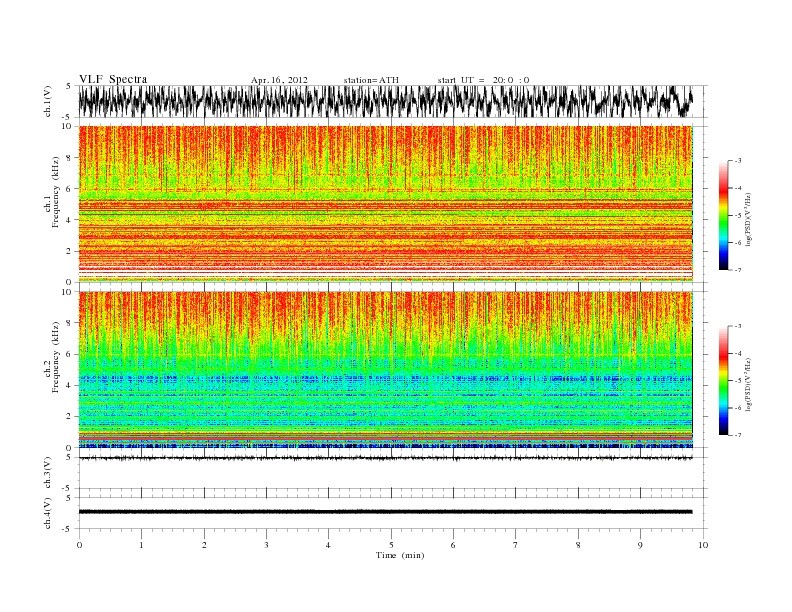Click the ch.2 spectrogram '6' kHz tick label
Image resolution: width=792 pixels, height=612 pixels.
[70, 354]
